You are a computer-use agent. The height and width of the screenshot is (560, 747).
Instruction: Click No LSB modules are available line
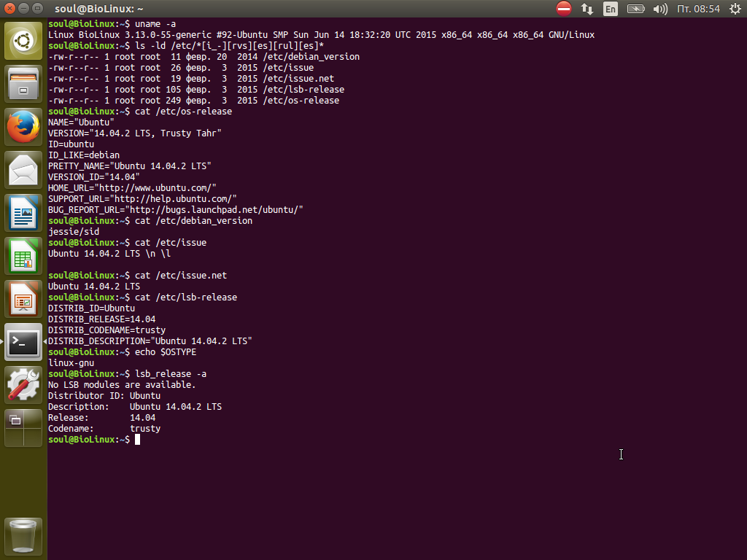point(122,385)
